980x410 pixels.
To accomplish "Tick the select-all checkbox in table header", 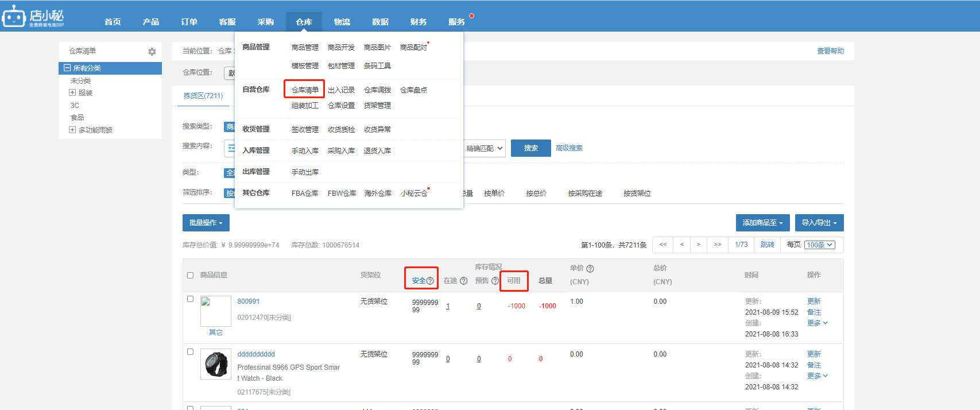I will click(x=191, y=275).
